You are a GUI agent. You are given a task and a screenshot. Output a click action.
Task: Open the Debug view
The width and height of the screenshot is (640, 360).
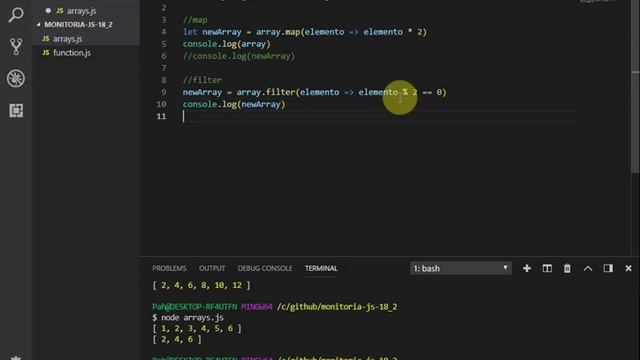tap(16, 78)
